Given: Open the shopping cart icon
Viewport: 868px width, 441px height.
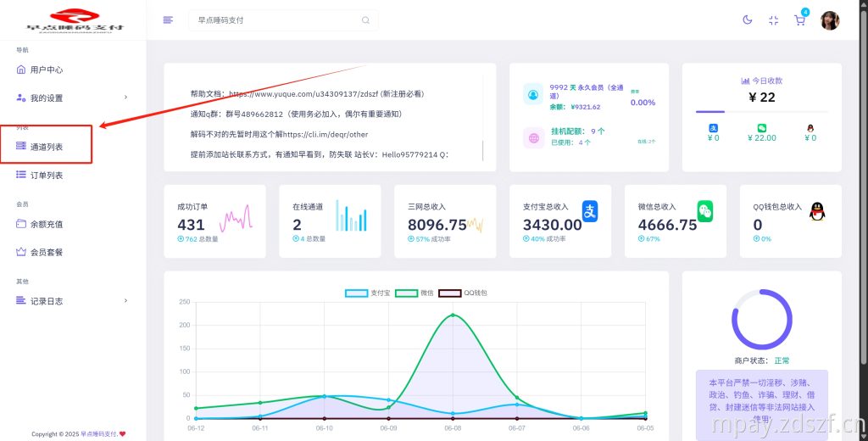Looking at the screenshot, I should click(x=799, y=20).
